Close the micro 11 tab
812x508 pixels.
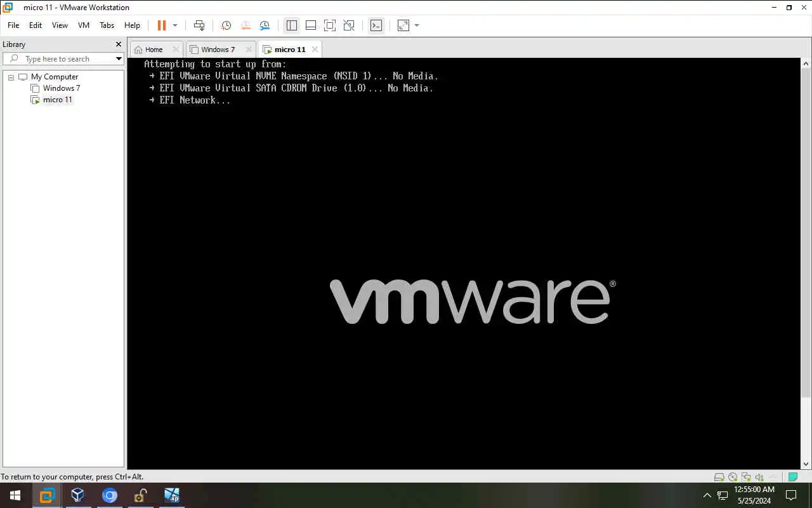tap(314, 50)
